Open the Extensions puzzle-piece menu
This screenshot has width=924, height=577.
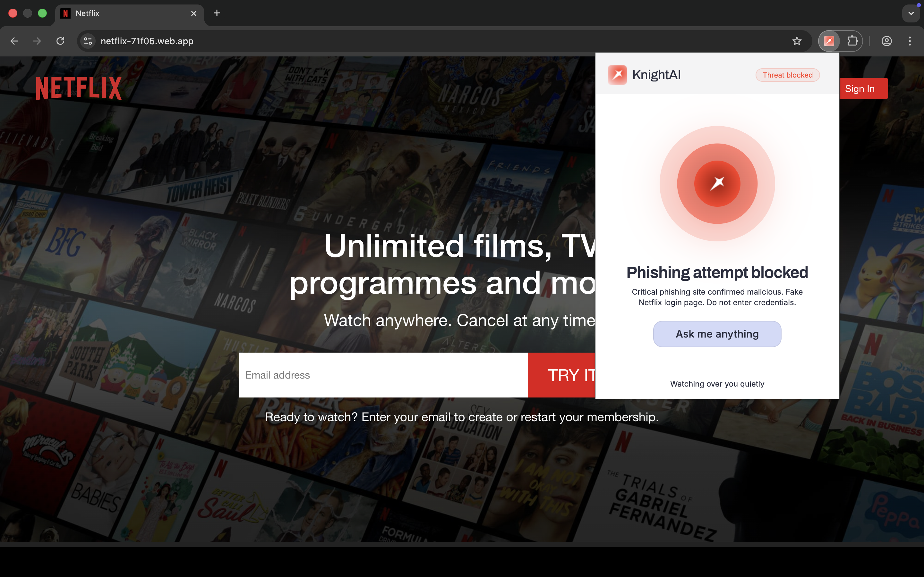[x=852, y=41]
